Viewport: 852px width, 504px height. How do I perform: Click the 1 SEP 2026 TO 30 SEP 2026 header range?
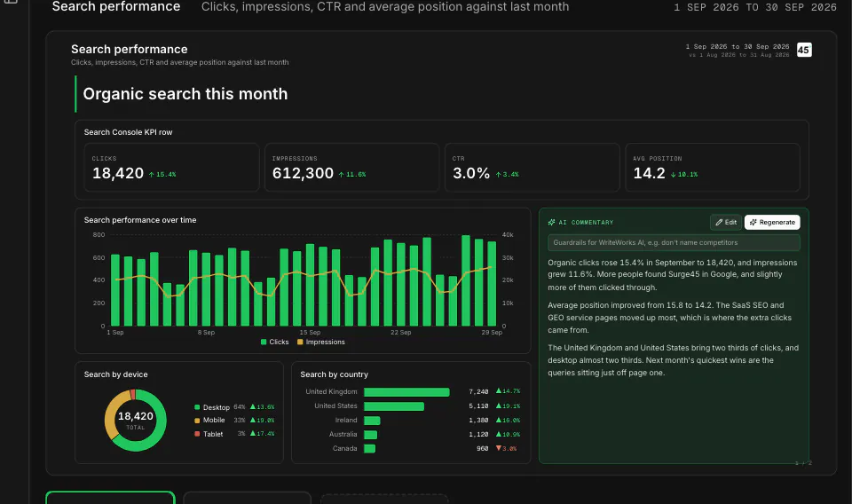755,7
